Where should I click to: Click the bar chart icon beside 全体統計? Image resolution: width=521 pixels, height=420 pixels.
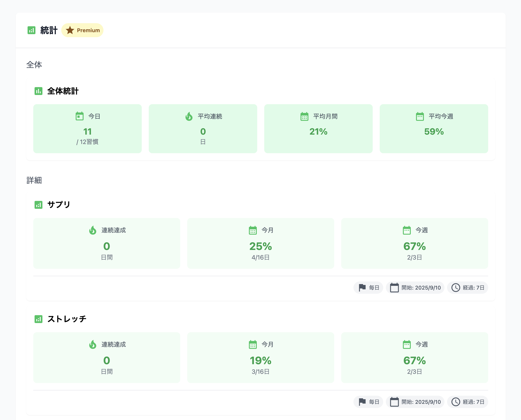38,91
